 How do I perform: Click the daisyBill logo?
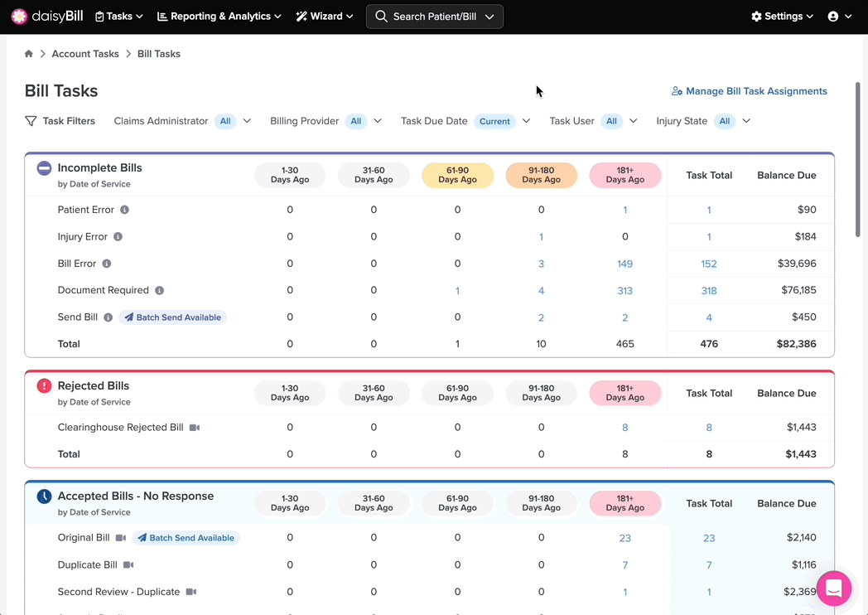47,17
